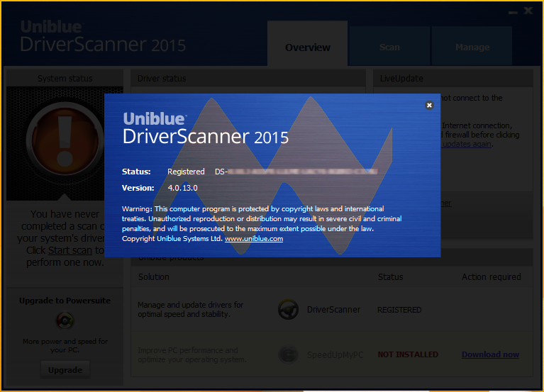This screenshot has width=544, height=392.
Task: Open the Manage tab
Action: (x=472, y=47)
